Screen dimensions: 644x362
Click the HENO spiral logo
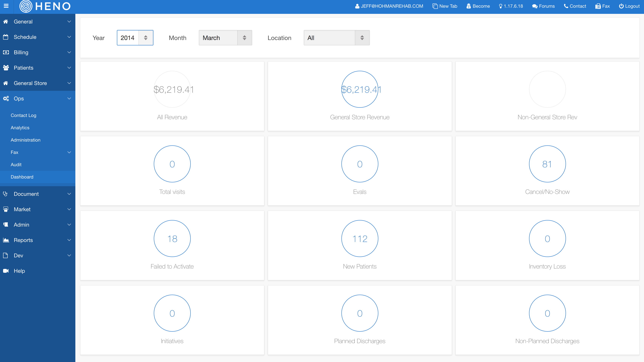(x=26, y=6)
